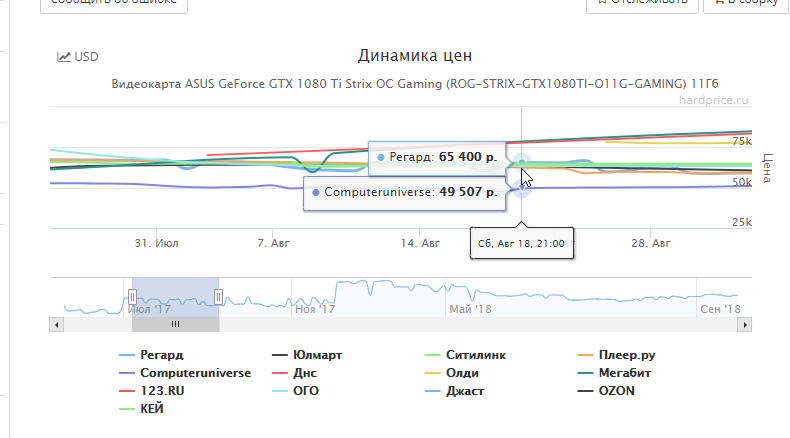Click 'Ноя '17' in the navigator
790x438 pixels.
tap(315, 309)
